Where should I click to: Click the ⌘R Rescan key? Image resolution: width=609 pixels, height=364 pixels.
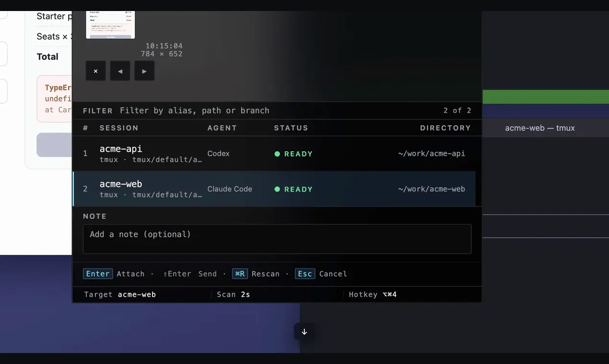[x=240, y=273]
